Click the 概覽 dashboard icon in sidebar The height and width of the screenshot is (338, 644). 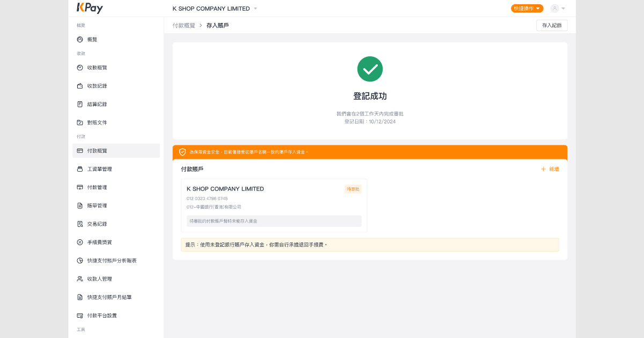(80, 39)
